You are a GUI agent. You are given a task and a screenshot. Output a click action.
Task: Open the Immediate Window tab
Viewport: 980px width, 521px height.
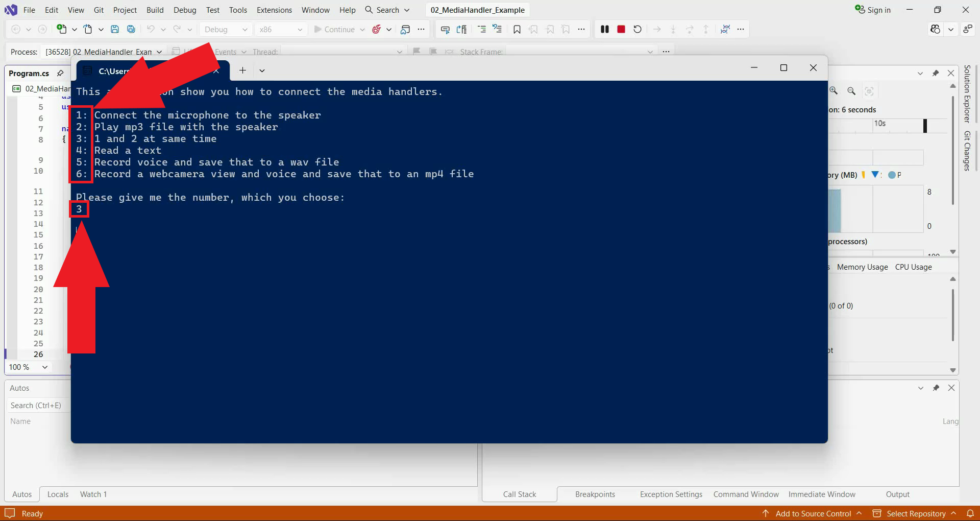pyautogui.click(x=822, y=494)
